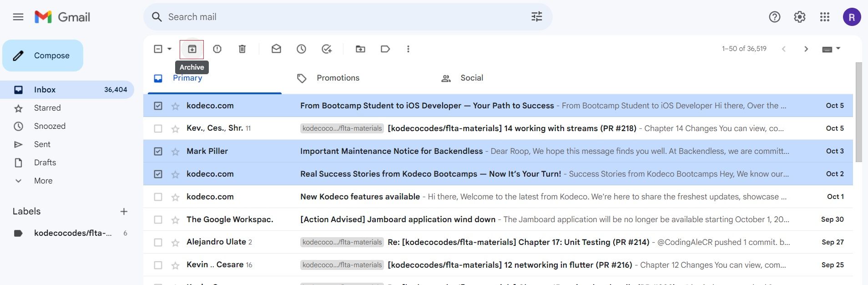Viewport: 868px width, 285px height.
Task: Select The Google Workspace email checkbox
Action: 158,219
